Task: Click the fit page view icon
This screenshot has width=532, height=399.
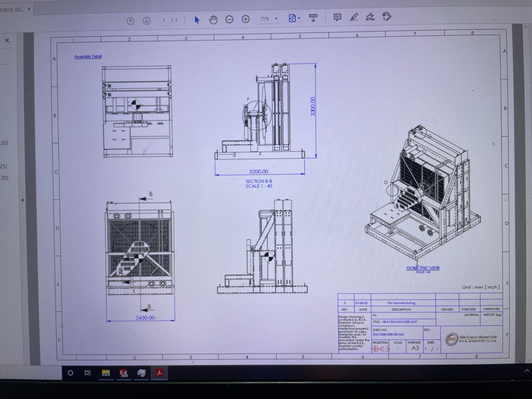Action: tap(292, 18)
